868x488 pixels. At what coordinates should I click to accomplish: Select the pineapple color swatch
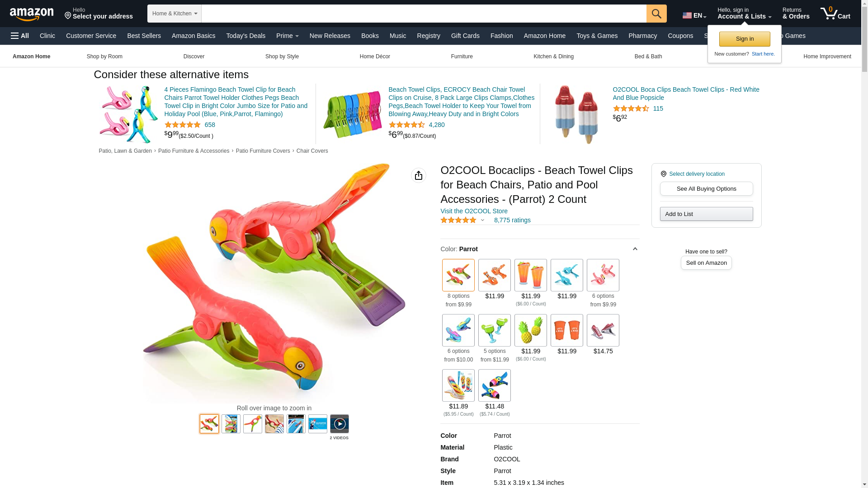coord(531,330)
